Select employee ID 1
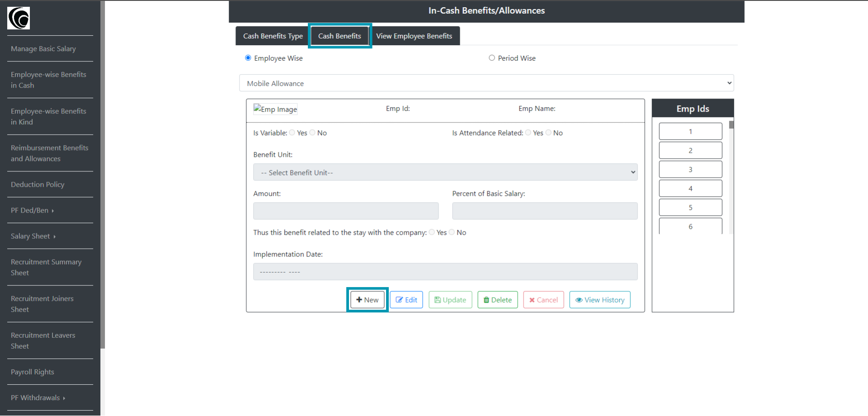The image size is (868, 416). click(690, 132)
